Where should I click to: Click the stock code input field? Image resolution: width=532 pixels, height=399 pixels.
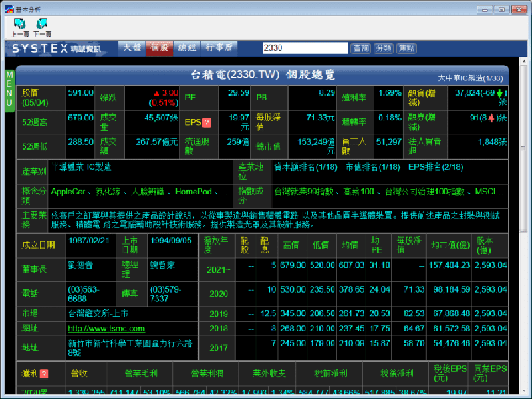click(x=305, y=48)
